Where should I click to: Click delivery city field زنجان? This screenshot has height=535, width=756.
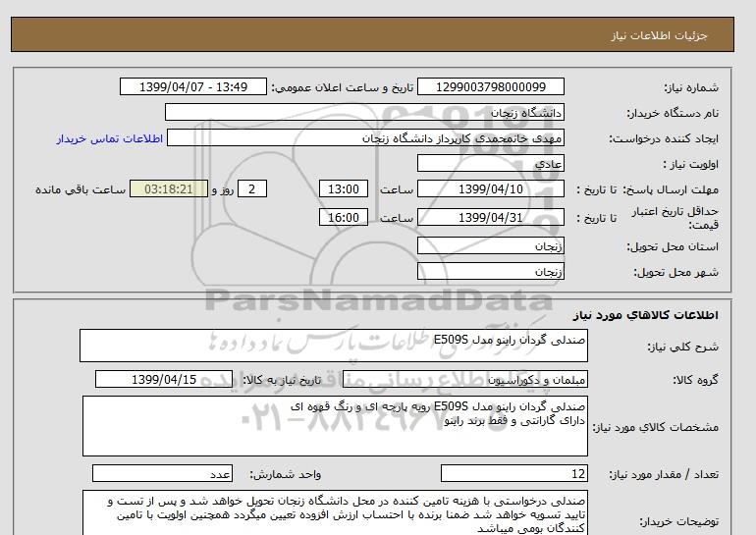(x=490, y=272)
